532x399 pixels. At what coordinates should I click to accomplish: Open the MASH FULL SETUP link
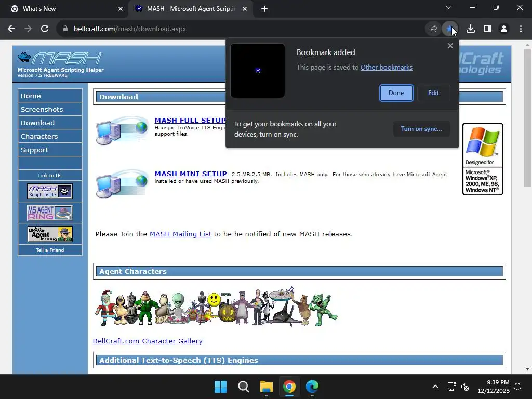[x=190, y=120]
